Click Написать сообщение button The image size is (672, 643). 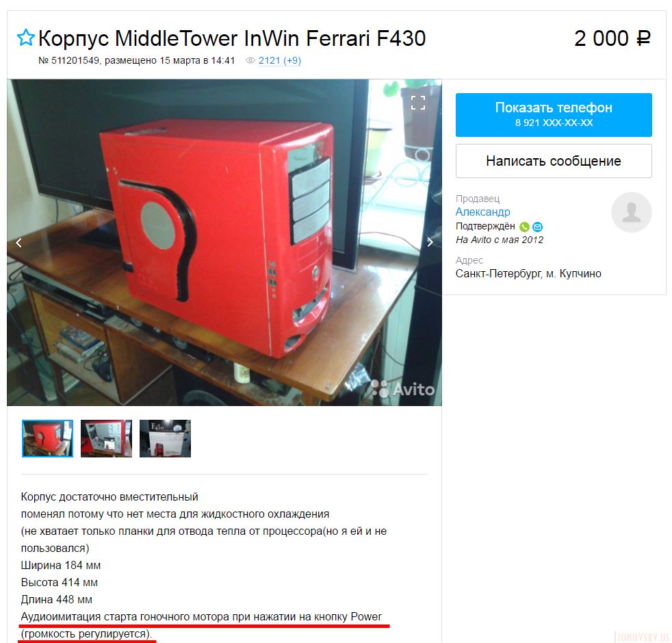click(x=554, y=161)
